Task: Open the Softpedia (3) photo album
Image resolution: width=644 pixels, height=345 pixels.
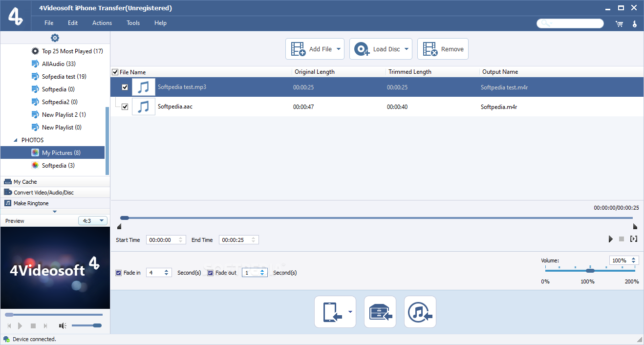Action: click(58, 165)
